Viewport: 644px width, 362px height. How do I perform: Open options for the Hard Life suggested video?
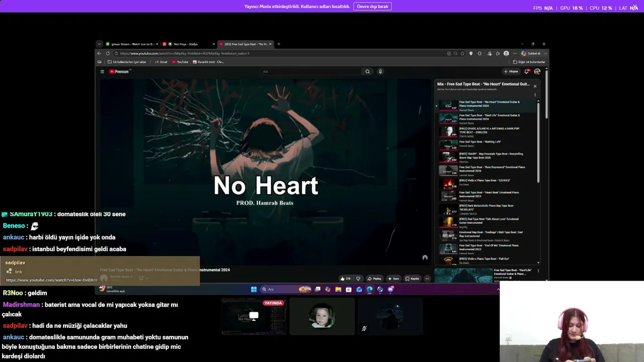538,271
